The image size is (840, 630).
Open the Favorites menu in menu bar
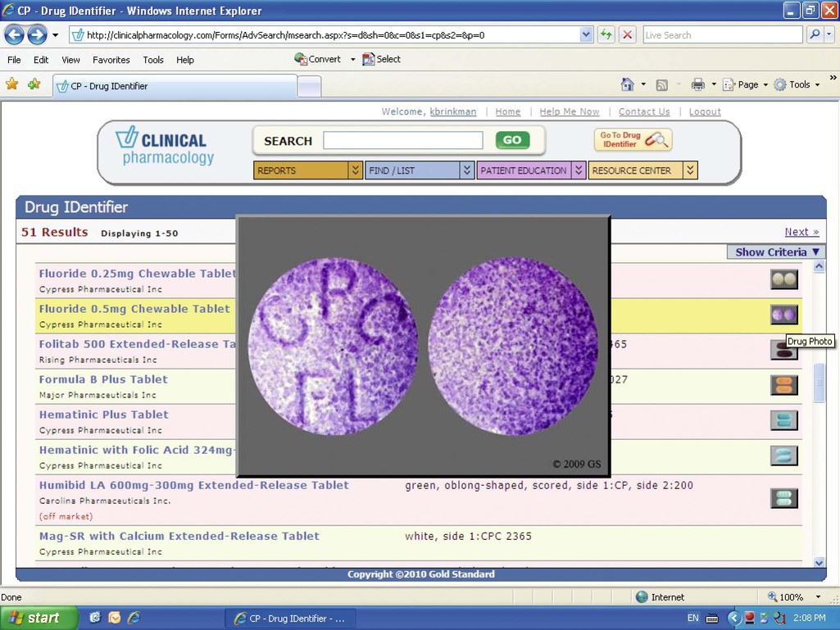coord(111,60)
